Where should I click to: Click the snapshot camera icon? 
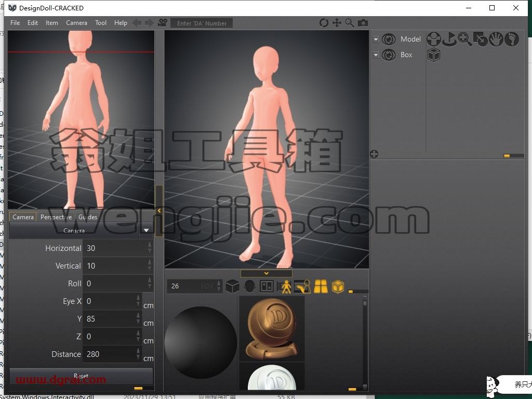click(363, 23)
